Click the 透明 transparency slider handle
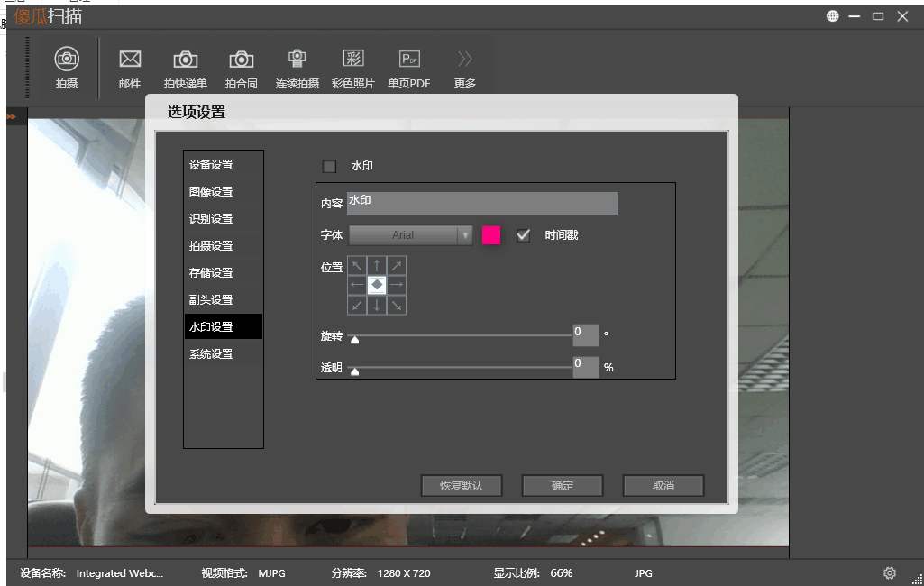This screenshot has height=586, width=924. coord(355,371)
